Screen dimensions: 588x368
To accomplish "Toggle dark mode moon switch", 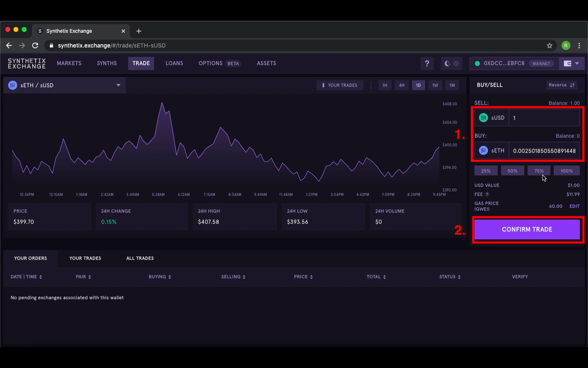I will pos(452,63).
